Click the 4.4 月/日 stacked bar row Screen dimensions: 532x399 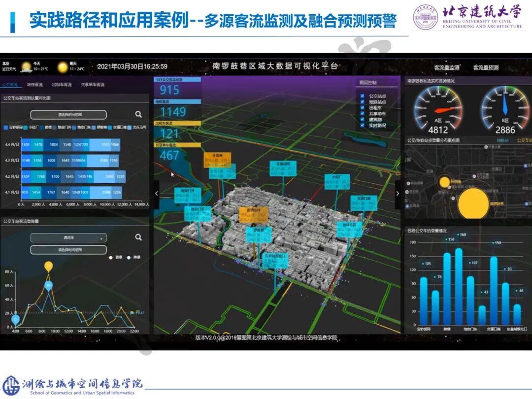coord(70,144)
